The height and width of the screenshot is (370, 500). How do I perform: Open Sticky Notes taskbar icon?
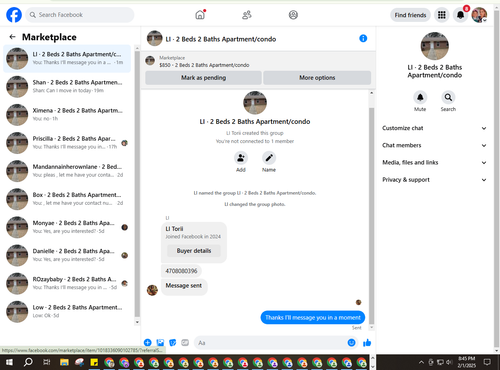pyautogui.click(x=94, y=362)
